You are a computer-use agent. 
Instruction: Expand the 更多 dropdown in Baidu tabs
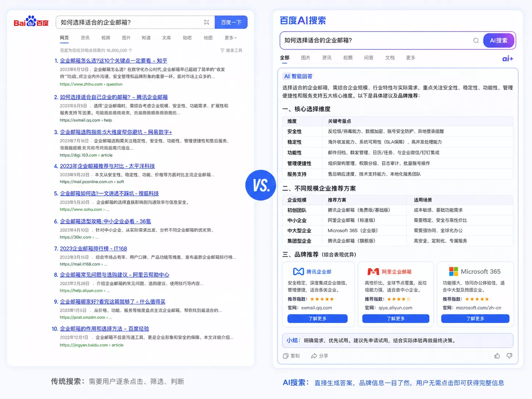tap(231, 37)
